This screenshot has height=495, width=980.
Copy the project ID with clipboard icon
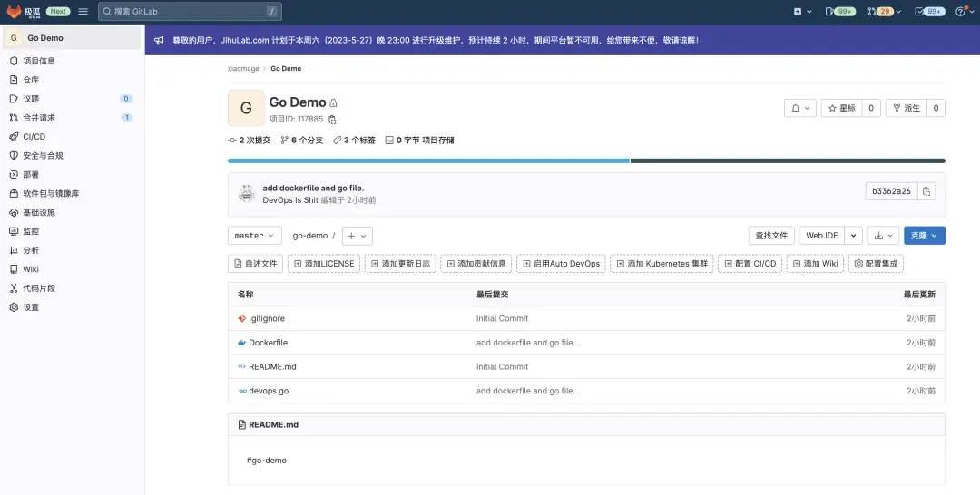[332, 120]
